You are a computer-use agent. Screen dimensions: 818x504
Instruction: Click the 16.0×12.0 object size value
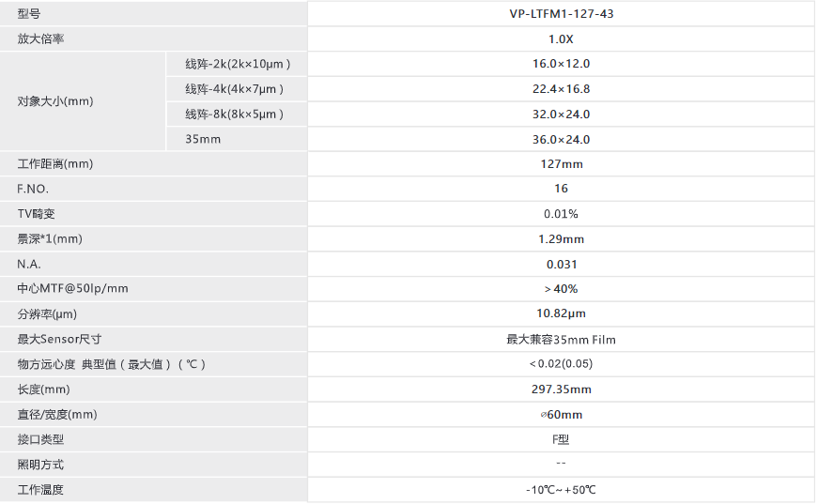coord(561,64)
